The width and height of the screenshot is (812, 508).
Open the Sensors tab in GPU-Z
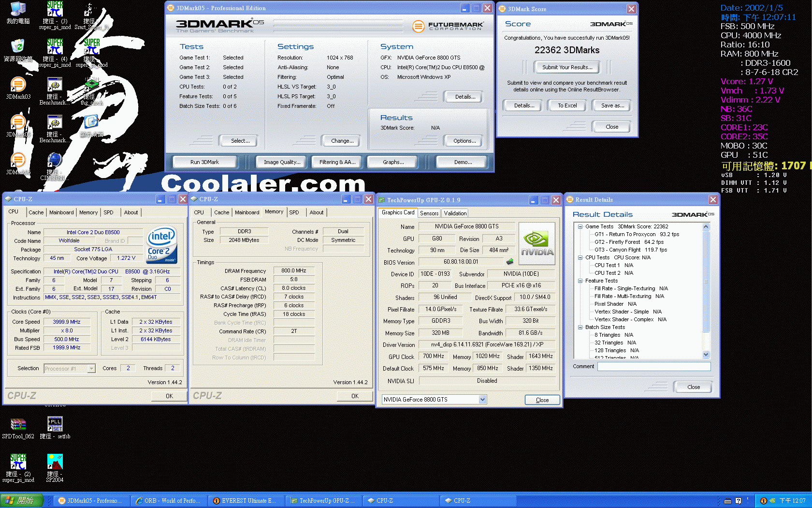429,213
